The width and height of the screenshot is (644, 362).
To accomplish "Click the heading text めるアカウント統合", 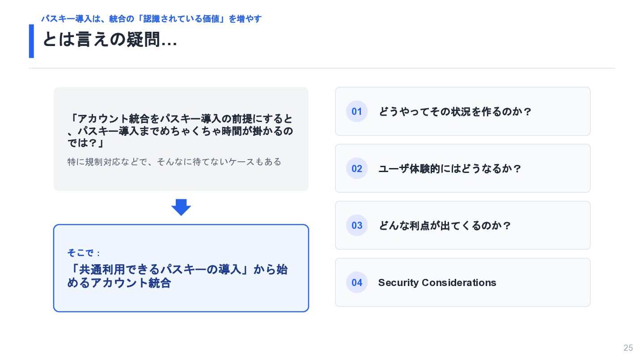I will click(119, 283).
